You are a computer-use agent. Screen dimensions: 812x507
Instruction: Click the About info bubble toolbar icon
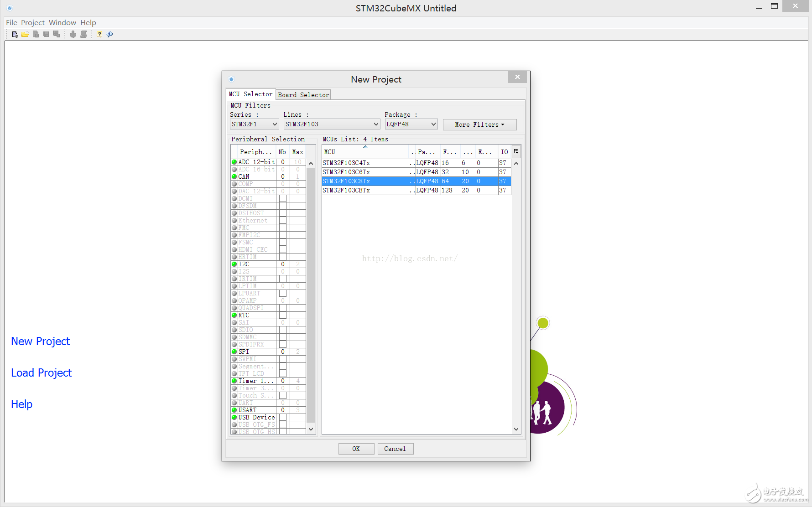(x=109, y=34)
